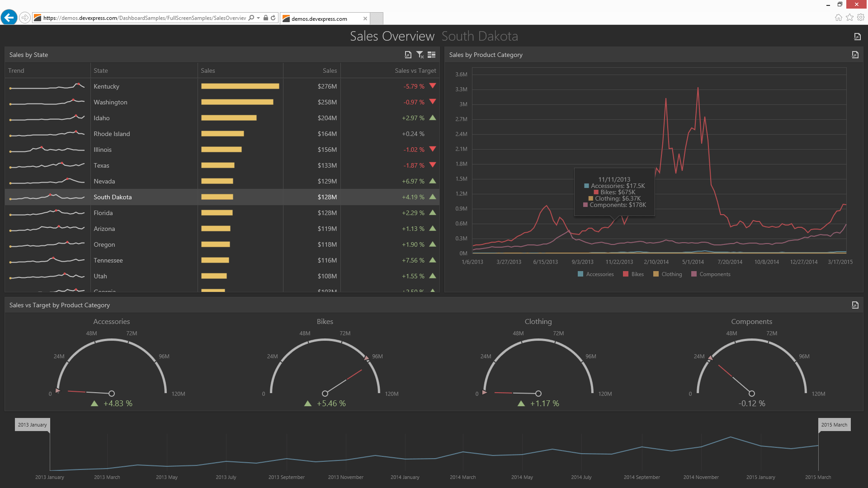Click the Accessories legend swatch
Image resolution: width=868 pixels, height=488 pixels.
coord(580,274)
